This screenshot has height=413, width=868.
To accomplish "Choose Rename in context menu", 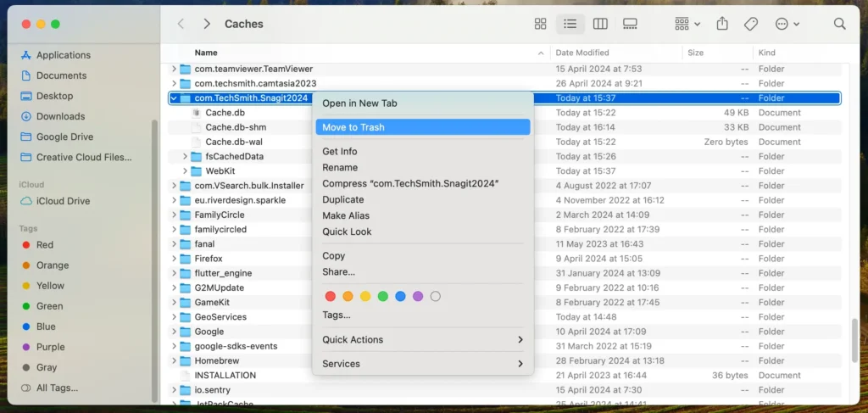I will 423,167.
